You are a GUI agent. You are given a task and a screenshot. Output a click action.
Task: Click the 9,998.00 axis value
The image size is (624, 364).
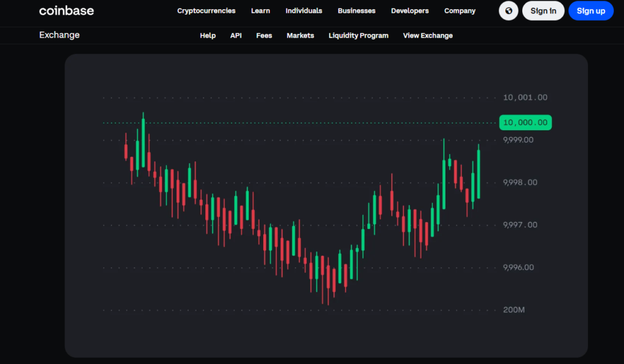coord(520,183)
